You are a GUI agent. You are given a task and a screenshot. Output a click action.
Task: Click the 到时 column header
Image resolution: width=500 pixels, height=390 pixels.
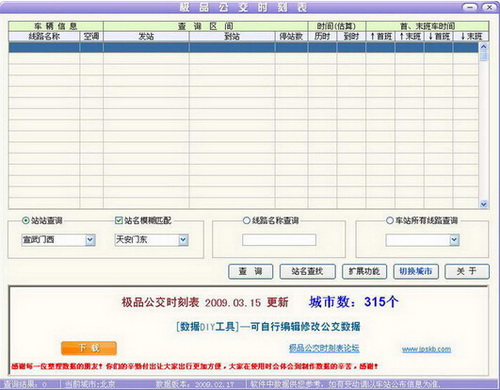coord(351,36)
